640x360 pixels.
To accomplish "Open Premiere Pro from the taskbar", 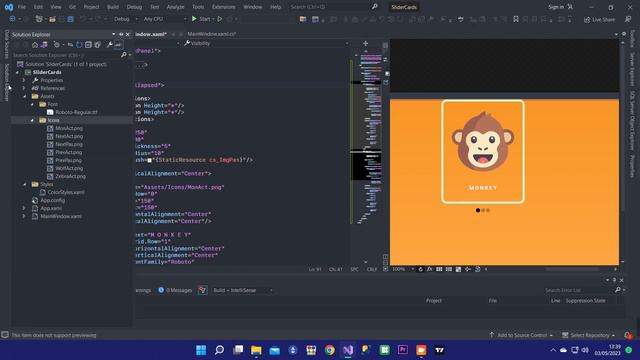I will 403,350.
